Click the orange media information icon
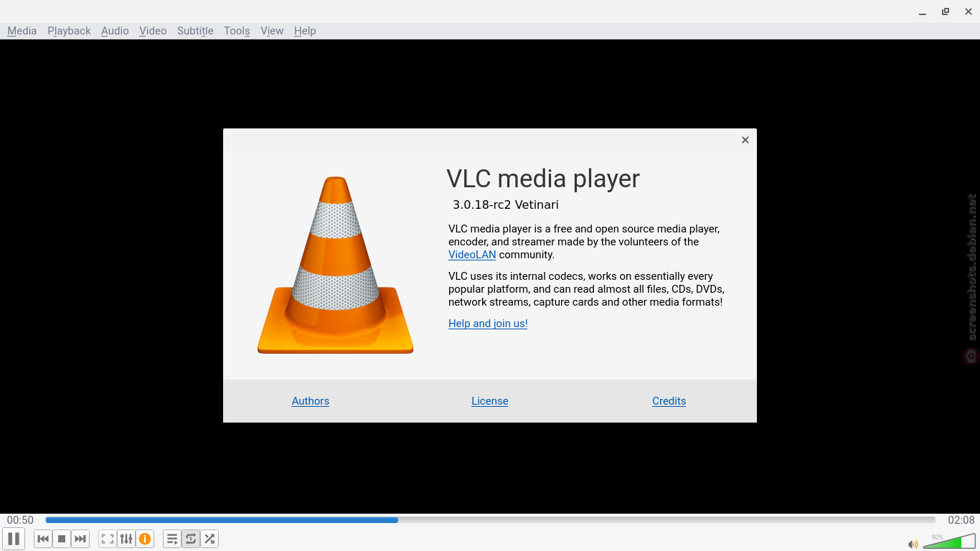Image resolution: width=980 pixels, height=551 pixels. [x=145, y=539]
